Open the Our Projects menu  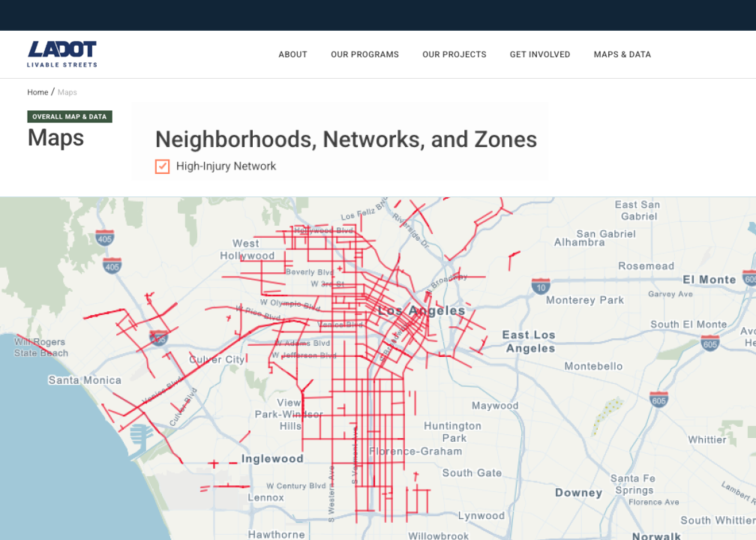[x=454, y=54]
